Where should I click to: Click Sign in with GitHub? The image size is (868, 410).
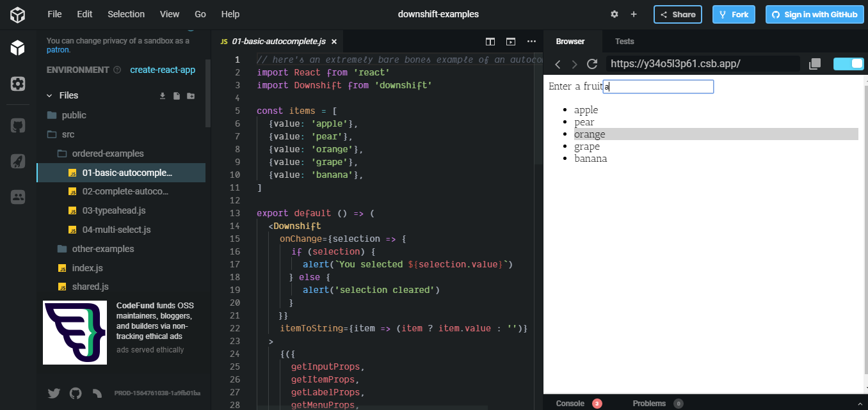tap(815, 14)
